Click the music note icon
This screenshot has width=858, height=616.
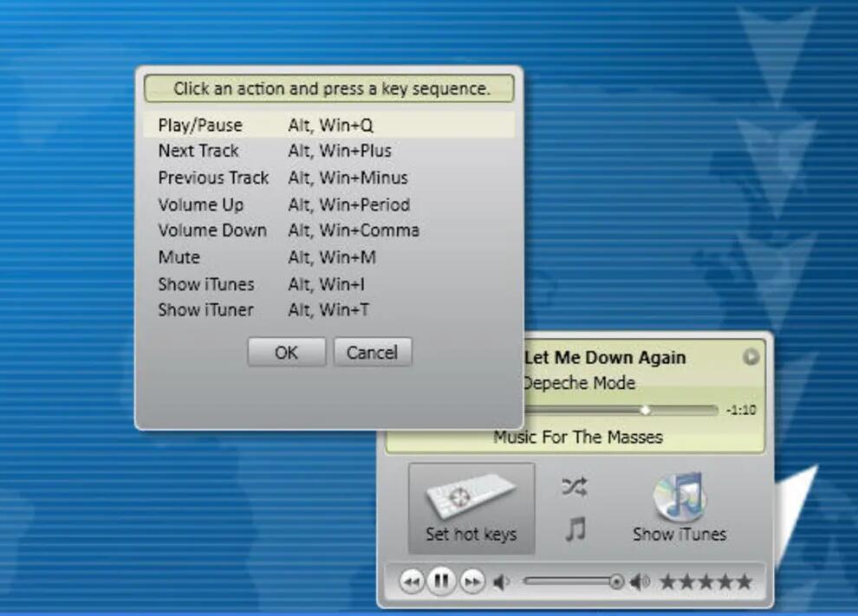[575, 528]
